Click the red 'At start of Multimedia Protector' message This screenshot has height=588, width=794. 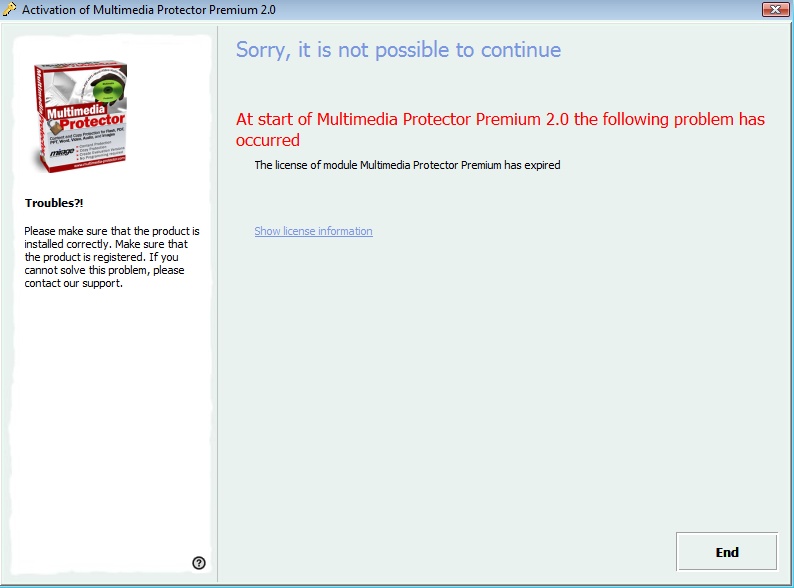[500, 129]
